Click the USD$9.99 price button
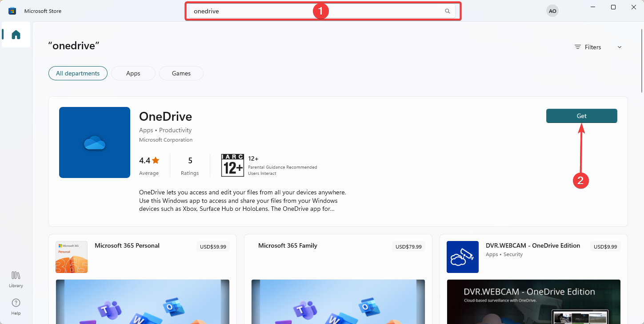 [x=605, y=247]
